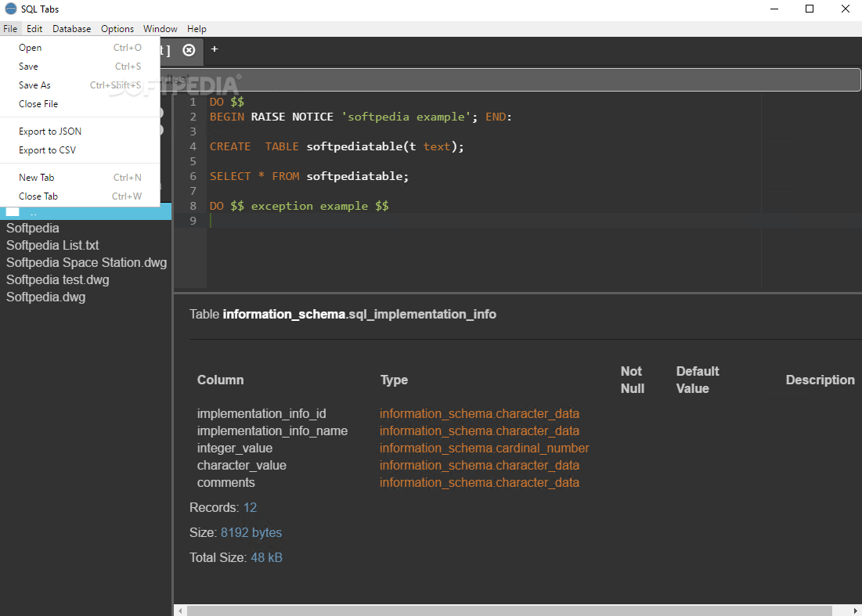Image resolution: width=862 pixels, height=616 pixels.
Task: Click the connection string input field
Action: point(510,80)
